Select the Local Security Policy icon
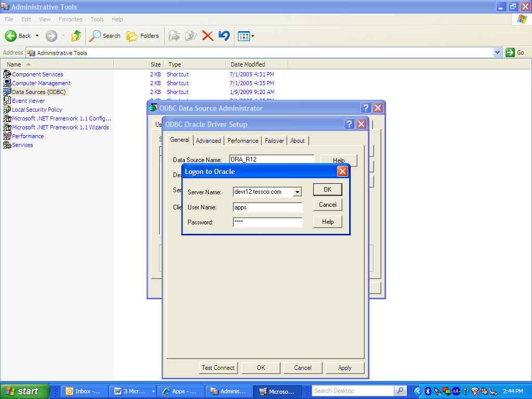The width and height of the screenshot is (532, 399). tap(7, 109)
